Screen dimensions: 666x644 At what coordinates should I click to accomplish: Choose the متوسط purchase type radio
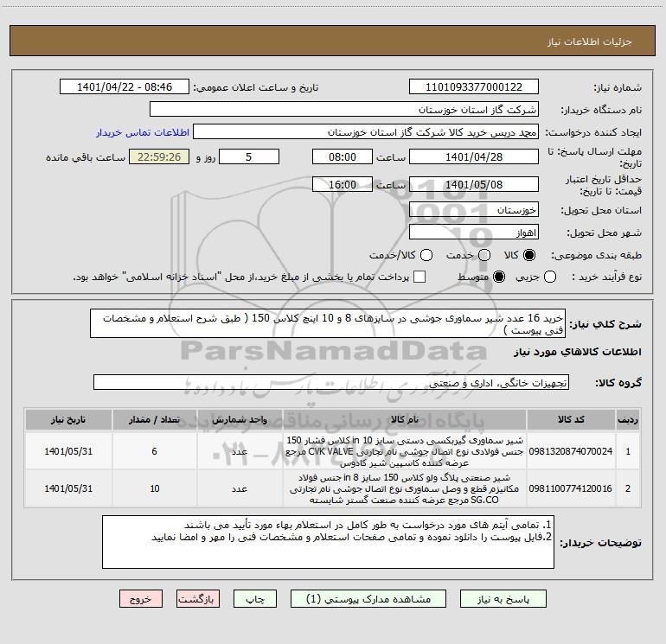point(499,277)
